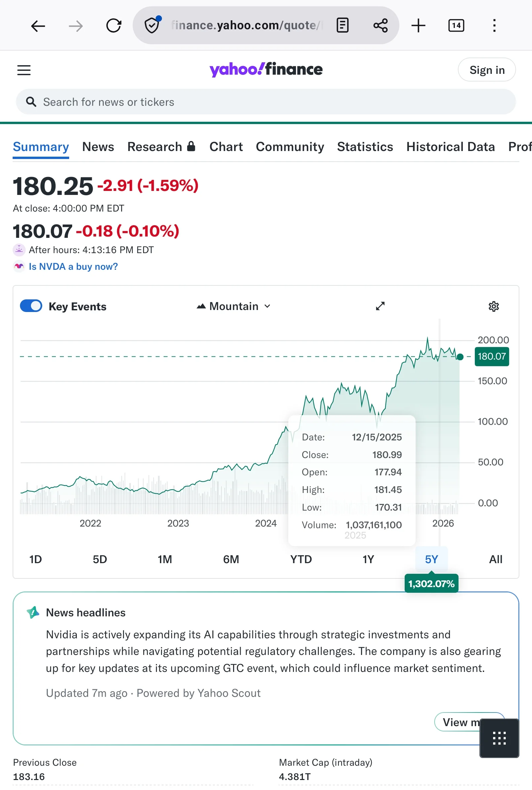
Task: Focus the search for news or tickers field
Action: [265, 102]
